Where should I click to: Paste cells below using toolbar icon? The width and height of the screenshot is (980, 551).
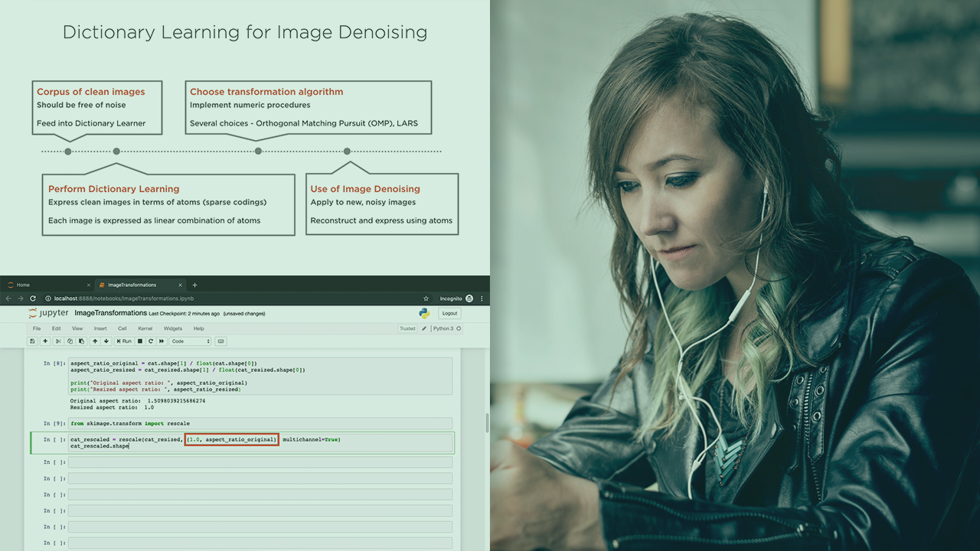[80, 341]
